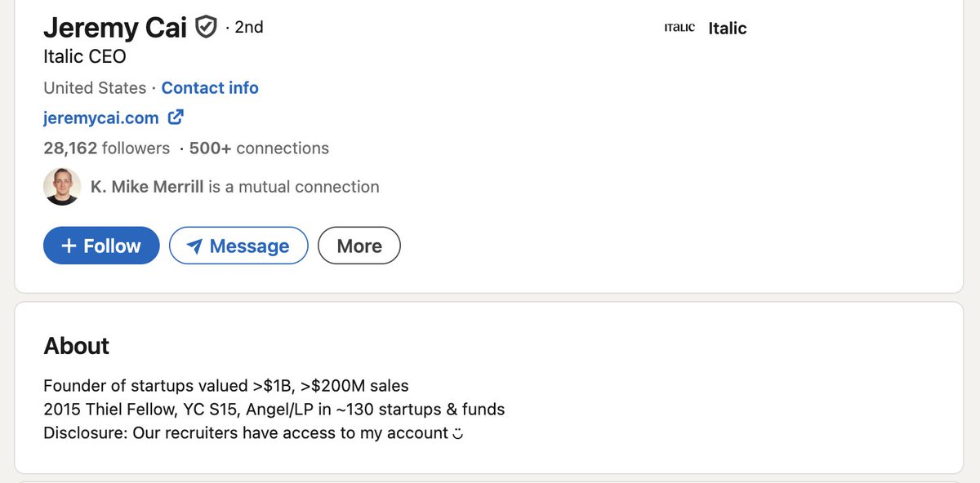Screen dimensions: 980x483
Task: Click the About text mentioning Thiel Fellow
Action: pos(274,409)
